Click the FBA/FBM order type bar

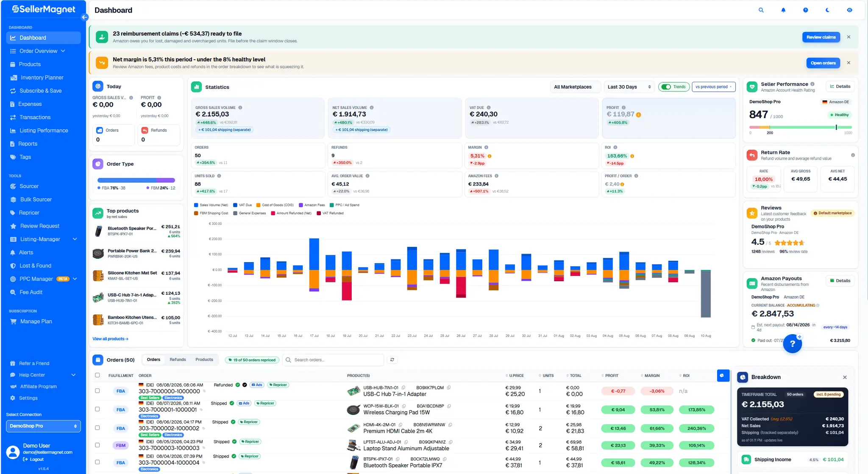coord(136,180)
